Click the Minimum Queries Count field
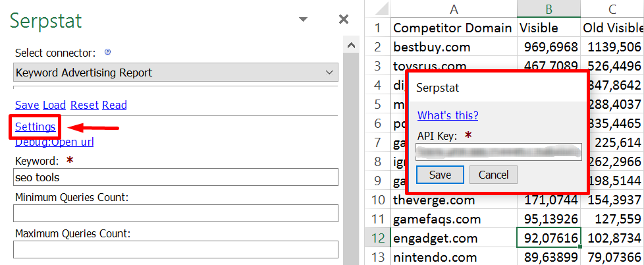Viewport: 644px width, 265px height. click(176, 213)
